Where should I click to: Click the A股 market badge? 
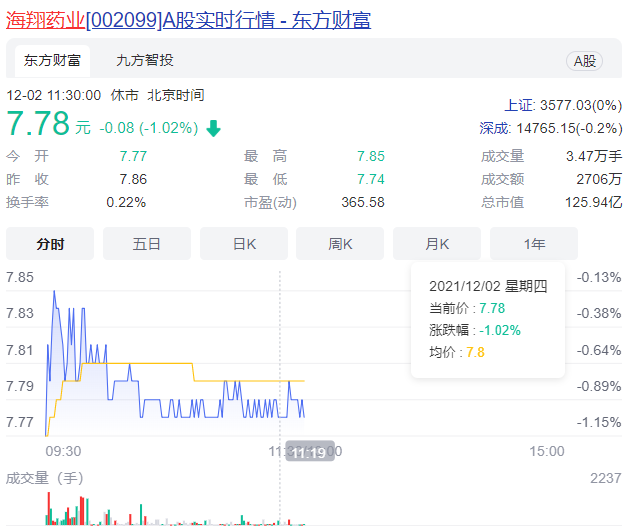[x=585, y=61]
